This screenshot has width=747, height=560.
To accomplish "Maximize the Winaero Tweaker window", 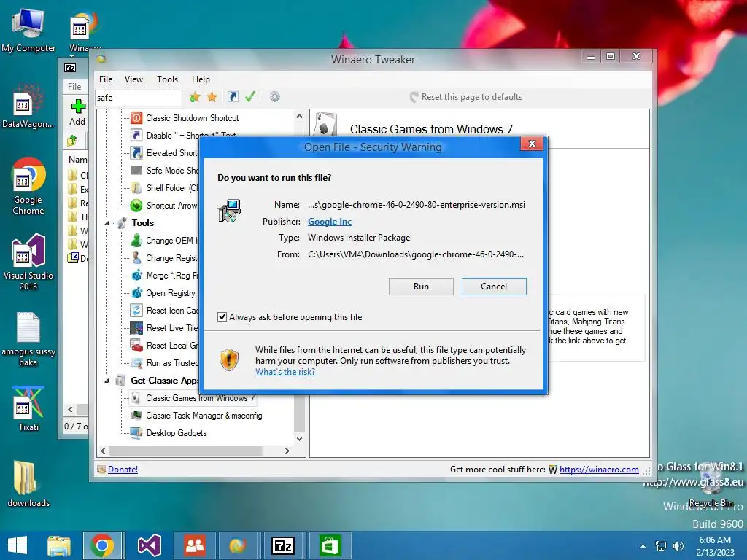I will pos(611,56).
